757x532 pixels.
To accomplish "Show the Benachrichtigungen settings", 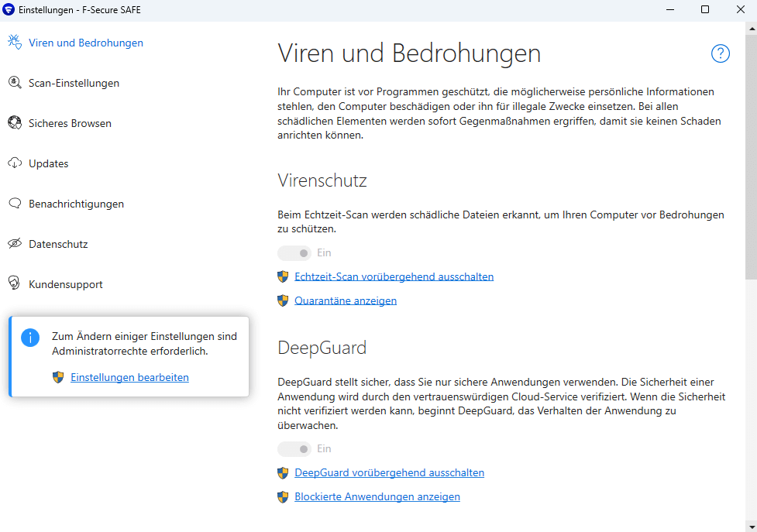I will (76, 204).
